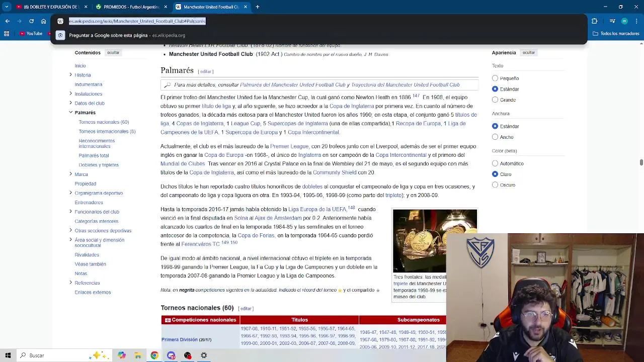Select the Manchester United Football Club tab

pos(211,7)
